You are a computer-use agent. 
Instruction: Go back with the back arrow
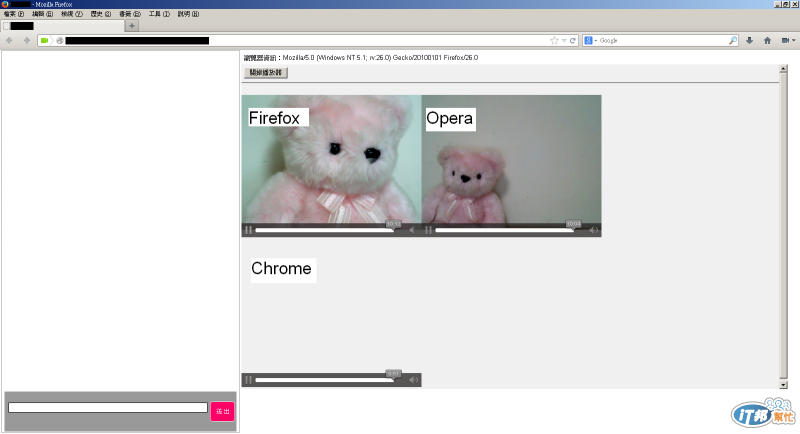click(x=9, y=40)
